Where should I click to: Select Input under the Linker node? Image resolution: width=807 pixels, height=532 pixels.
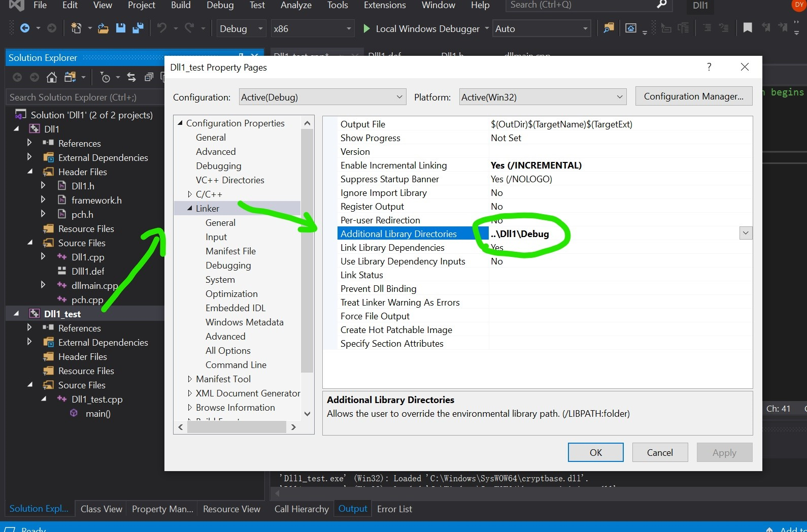(x=216, y=237)
